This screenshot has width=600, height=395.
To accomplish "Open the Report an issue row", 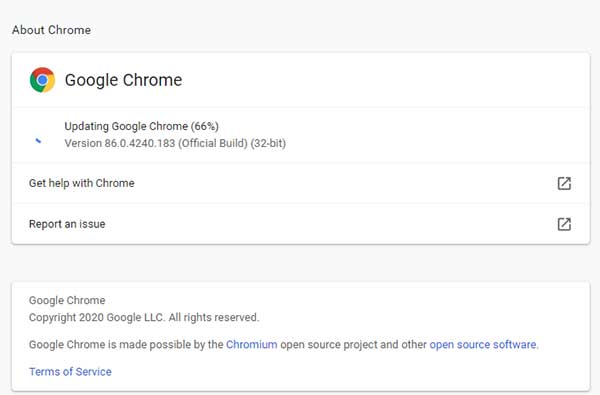I will (x=301, y=224).
